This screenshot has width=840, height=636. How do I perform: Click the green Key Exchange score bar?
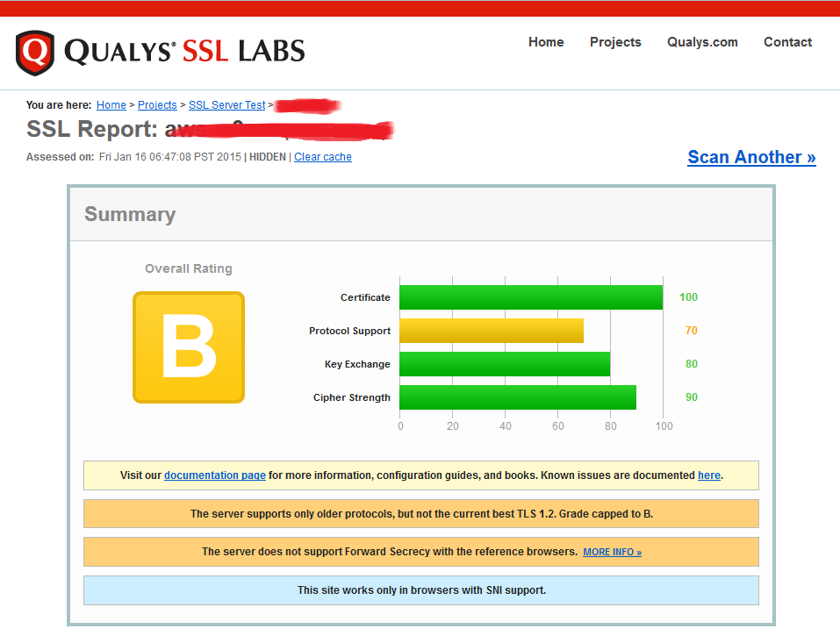[504, 364]
